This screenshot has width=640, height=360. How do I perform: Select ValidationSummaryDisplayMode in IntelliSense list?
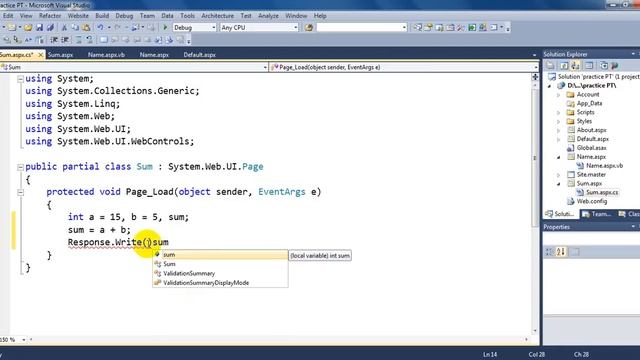point(220,283)
